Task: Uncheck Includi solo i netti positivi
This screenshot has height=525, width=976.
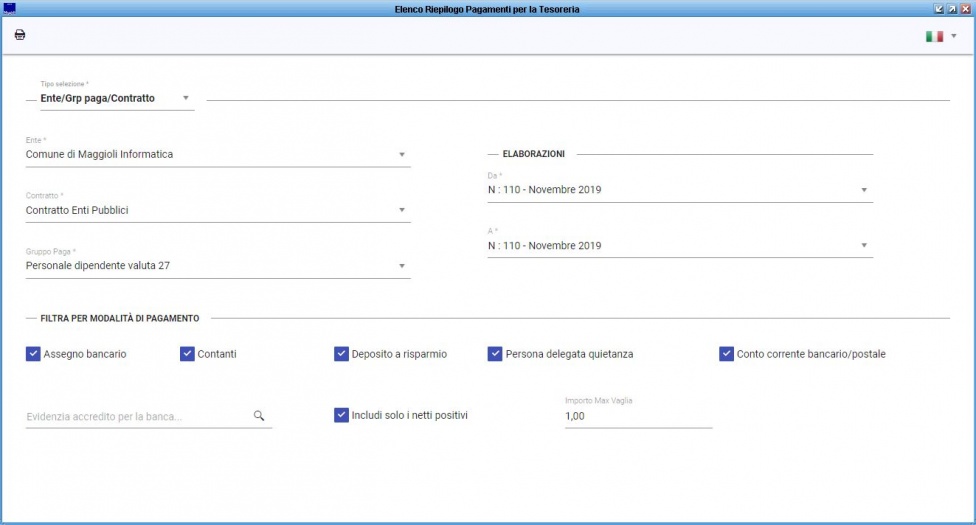Action: (x=341, y=415)
